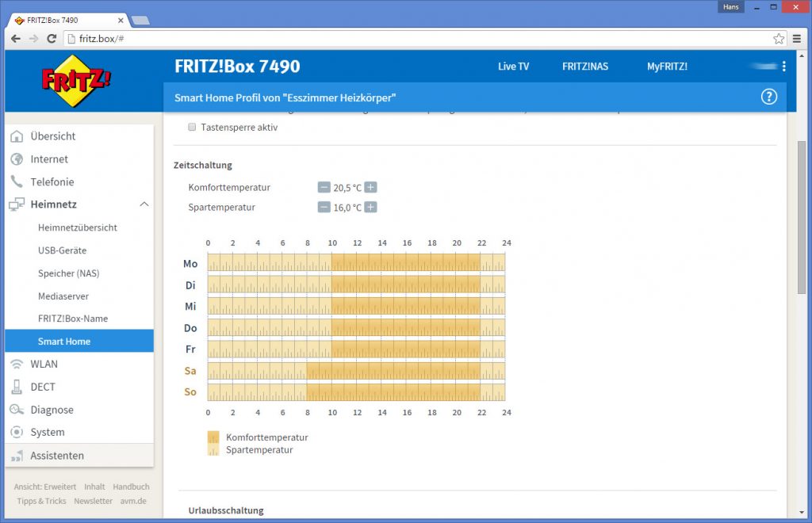812x523 pixels.
Task: Click the DECT handset icon
Action: pyautogui.click(x=18, y=387)
